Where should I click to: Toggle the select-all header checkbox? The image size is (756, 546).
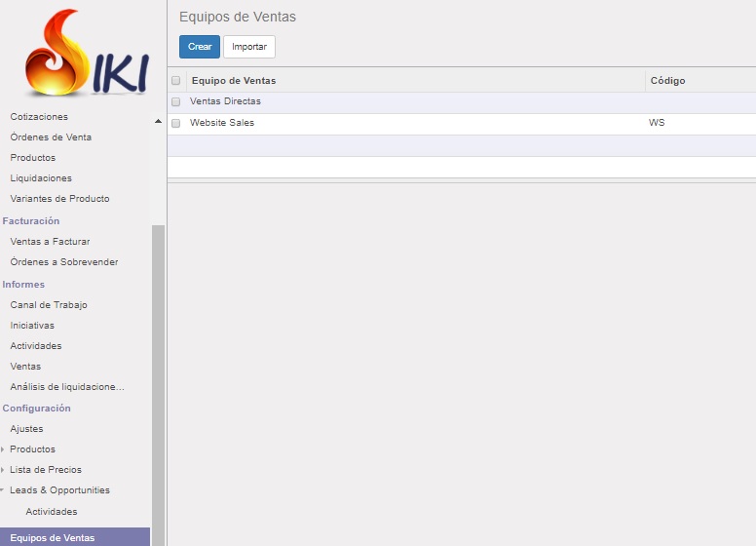(x=175, y=81)
